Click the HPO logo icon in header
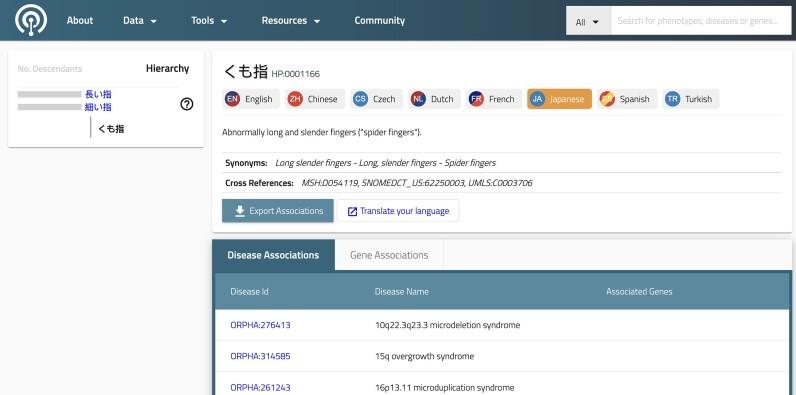 pyautogui.click(x=31, y=20)
